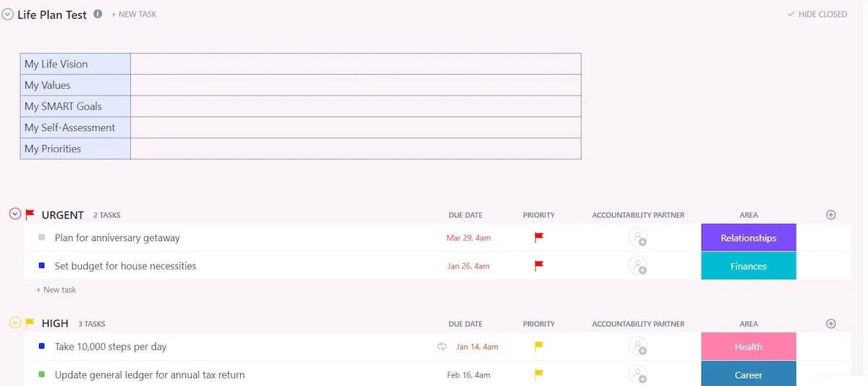
Task: Open the Career area label
Action: pyautogui.click(x=749, y=374)
